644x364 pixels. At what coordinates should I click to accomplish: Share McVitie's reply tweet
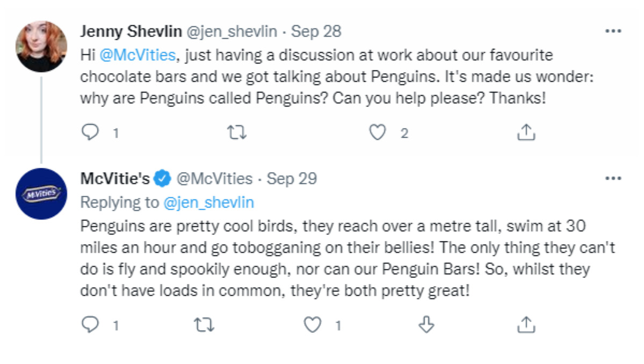pos(526,324)
